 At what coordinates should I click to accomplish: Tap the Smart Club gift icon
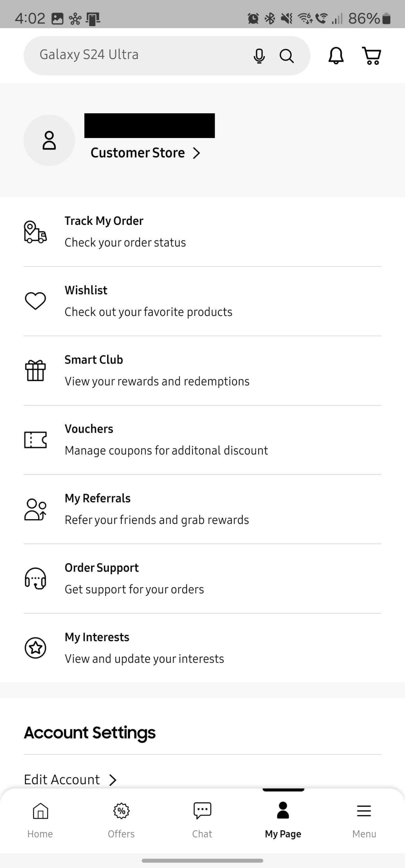point(35,370)
